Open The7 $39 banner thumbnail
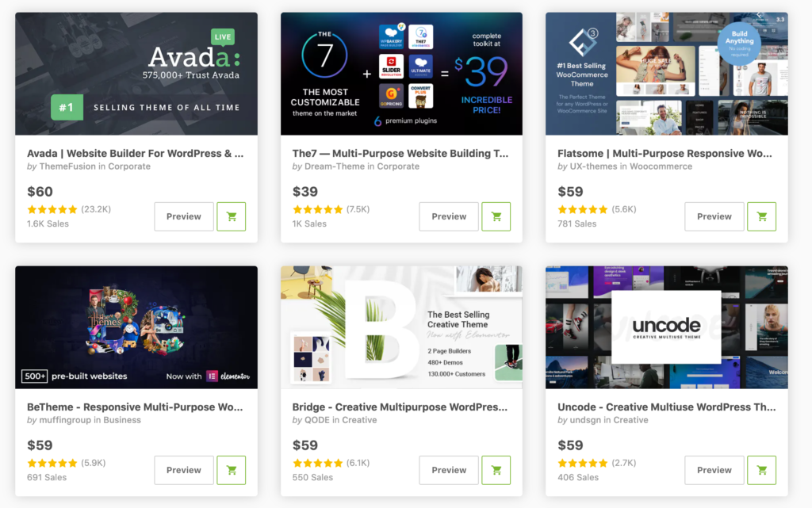Screen dimensions: 812x508 point(401,74)
